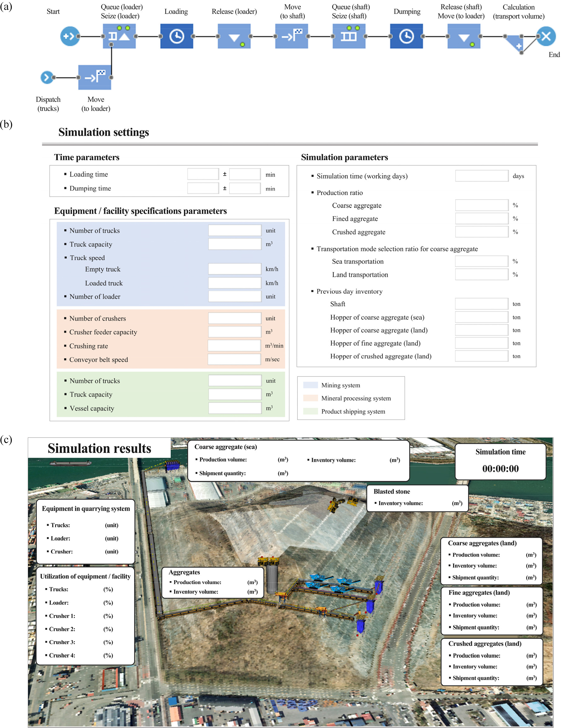561x728 pixels.
Task: Click the Dumping delay clock block
Action: [406, 36]
